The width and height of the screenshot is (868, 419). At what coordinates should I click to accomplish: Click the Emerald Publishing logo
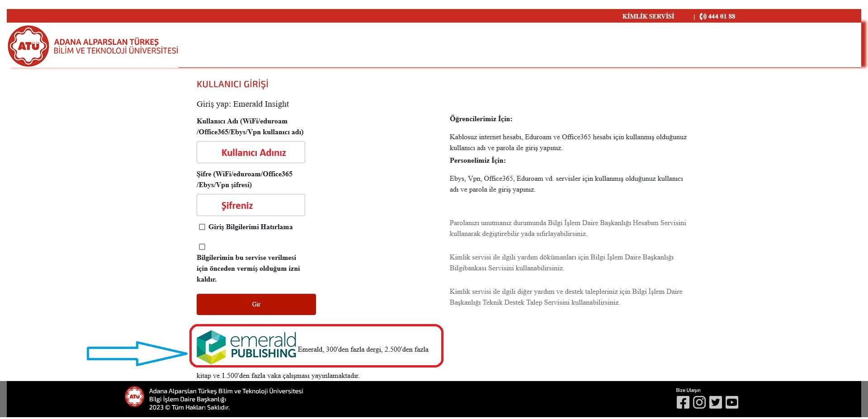(246, 347)
